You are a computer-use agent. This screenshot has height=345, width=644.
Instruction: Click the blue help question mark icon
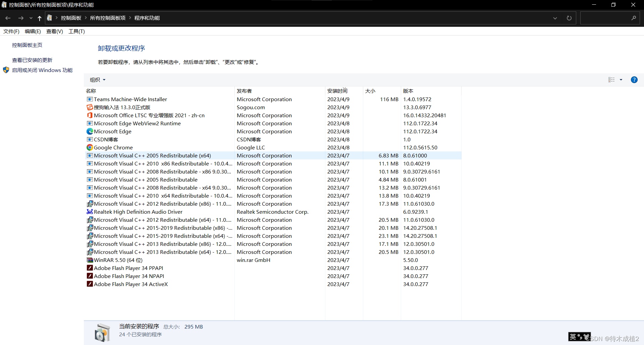point(634,80)
